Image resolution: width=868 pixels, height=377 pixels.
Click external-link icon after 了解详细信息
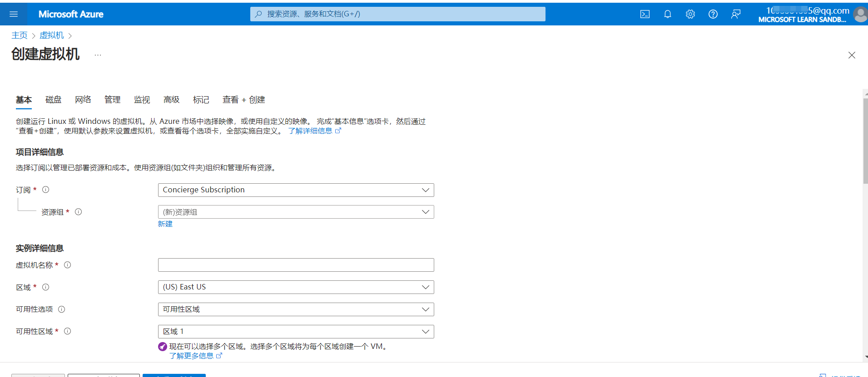tap(338, 131)
